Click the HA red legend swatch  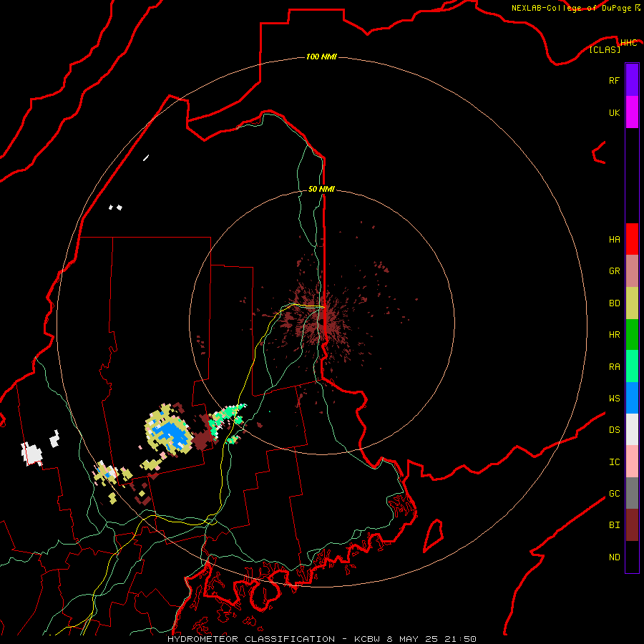pos(632,239)
